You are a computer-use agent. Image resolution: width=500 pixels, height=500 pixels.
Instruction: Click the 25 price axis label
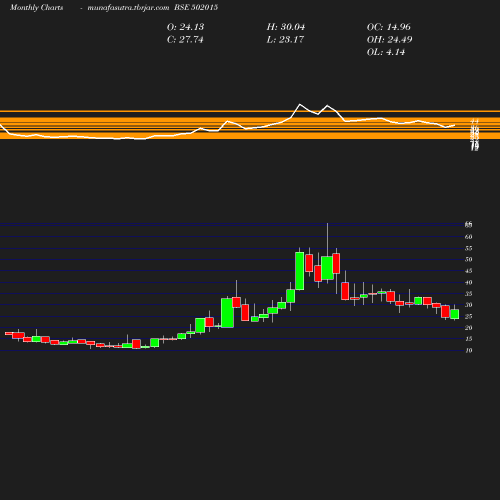[x=469, y=316]
